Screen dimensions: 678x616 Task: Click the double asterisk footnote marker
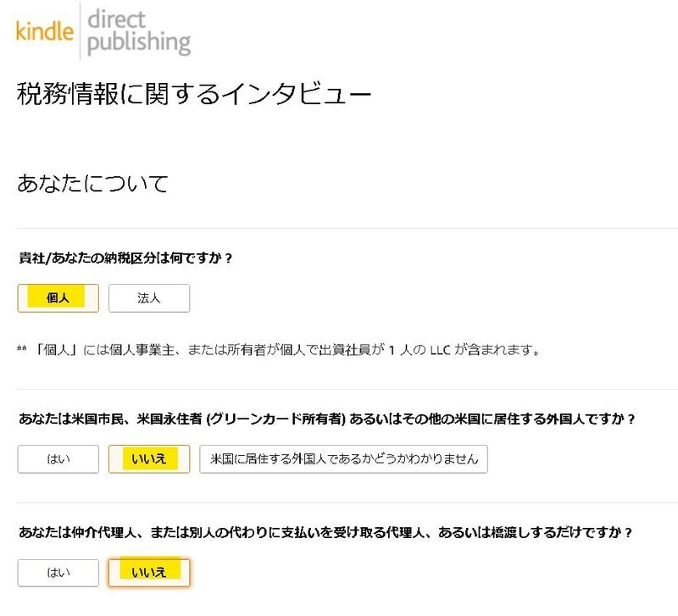pos(22,349)
